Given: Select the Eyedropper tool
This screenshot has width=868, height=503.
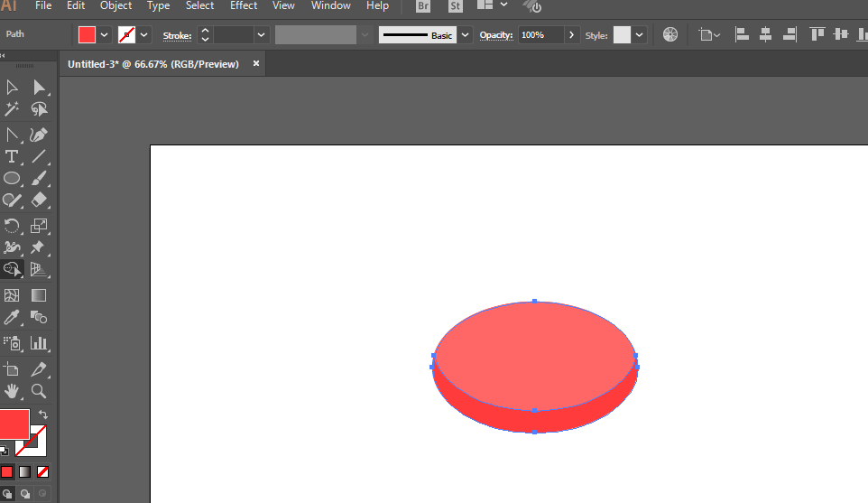Looking at the screenshot, I should [x=12, y=317].
